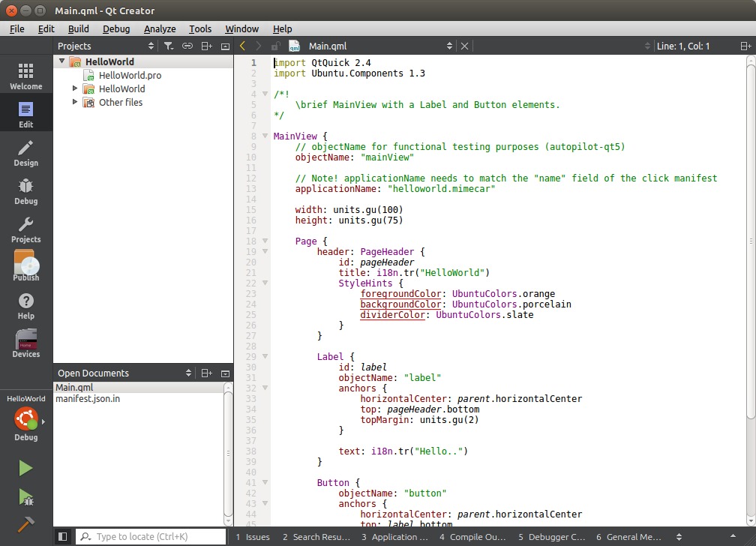756x546 pixels.
Task: Close the Open Documents panel
Action: pyautogui.click(x=225, y=373)
